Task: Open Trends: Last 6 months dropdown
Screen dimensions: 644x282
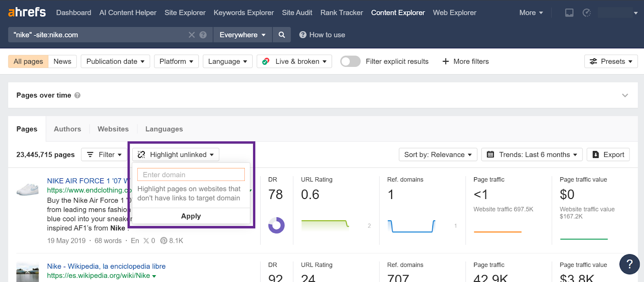Action: (x=532, y=155)
